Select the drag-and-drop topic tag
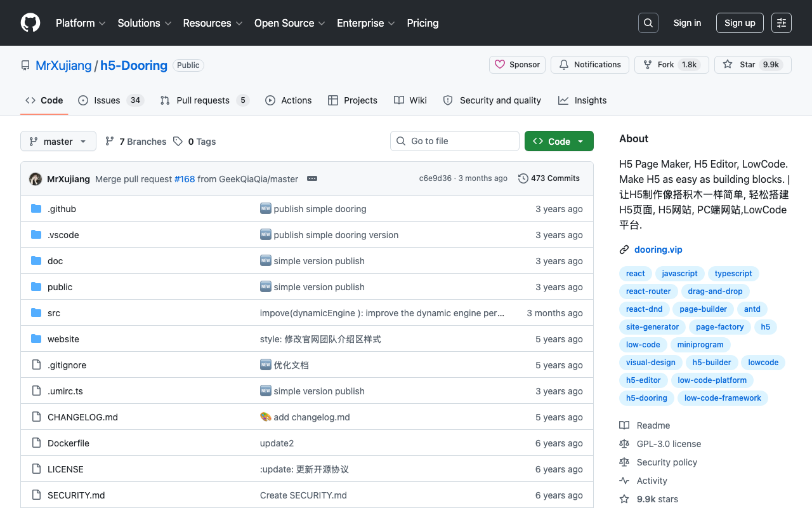Image resolution: width=812 pixels, height=508 pixels. click(x=715, y=291)
